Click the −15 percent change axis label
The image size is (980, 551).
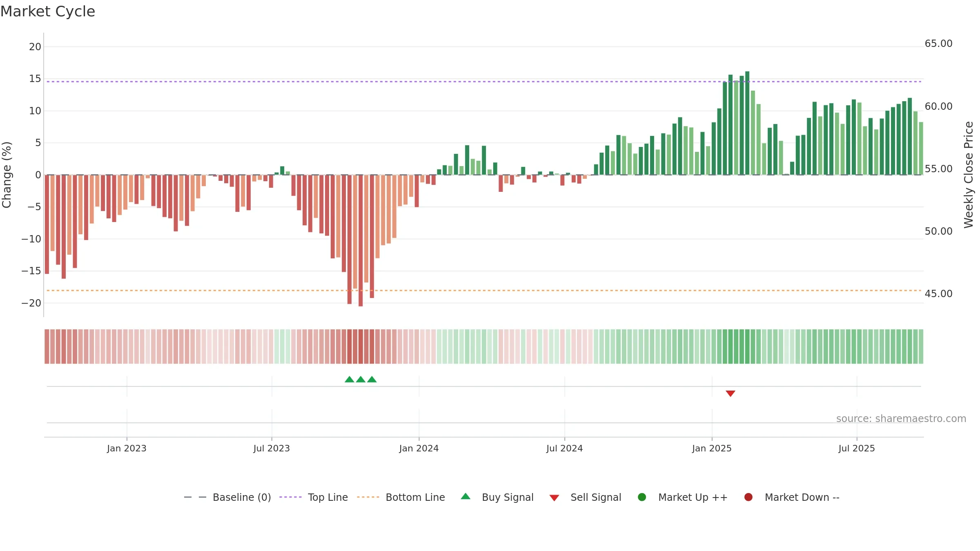point(31,271)
